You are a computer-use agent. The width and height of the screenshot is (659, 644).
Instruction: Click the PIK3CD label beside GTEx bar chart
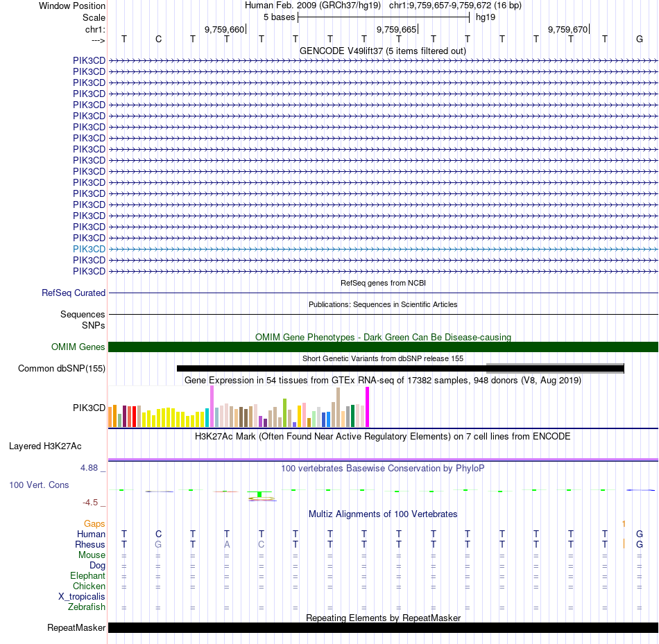(89, 408)
